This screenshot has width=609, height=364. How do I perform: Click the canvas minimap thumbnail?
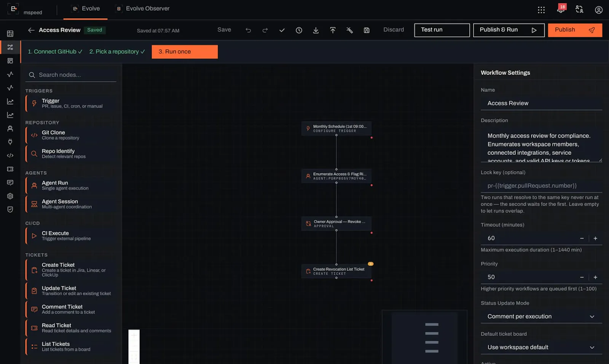[x=424, y=337]
